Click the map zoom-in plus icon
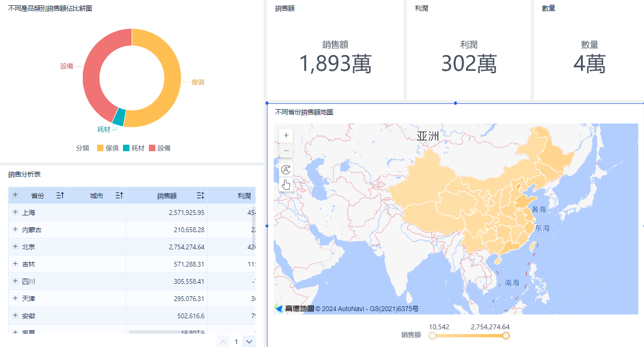644x347 pixels. click(x=286, y=135)
